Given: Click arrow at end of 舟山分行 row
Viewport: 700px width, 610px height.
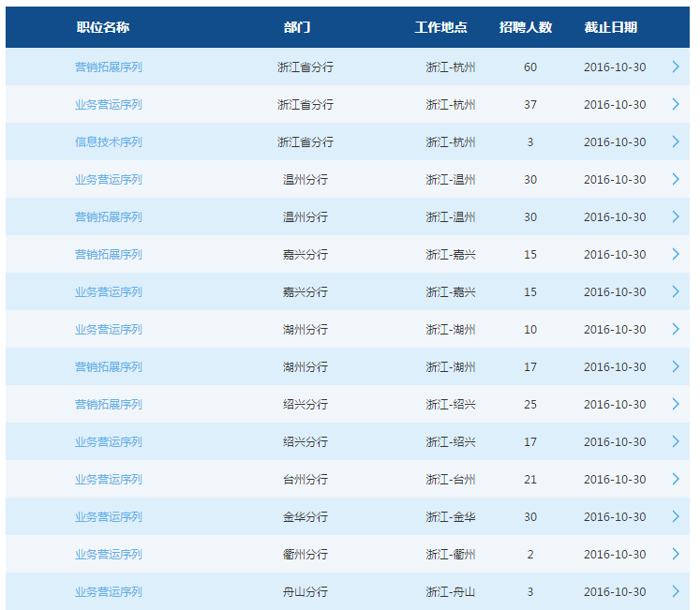Looking at the screenshot, I should pyautogui.click(x=675, y=592).
